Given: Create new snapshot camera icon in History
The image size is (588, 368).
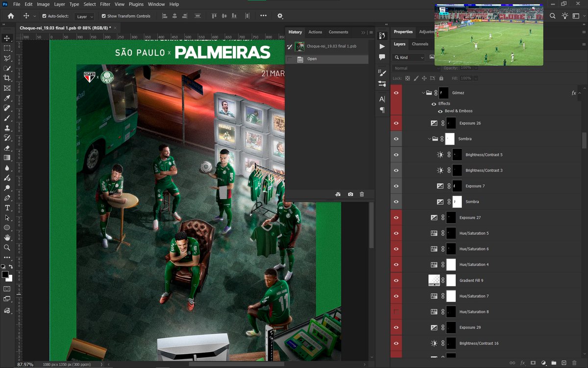Looking at the screenshot, I should [x=350, y=194].
